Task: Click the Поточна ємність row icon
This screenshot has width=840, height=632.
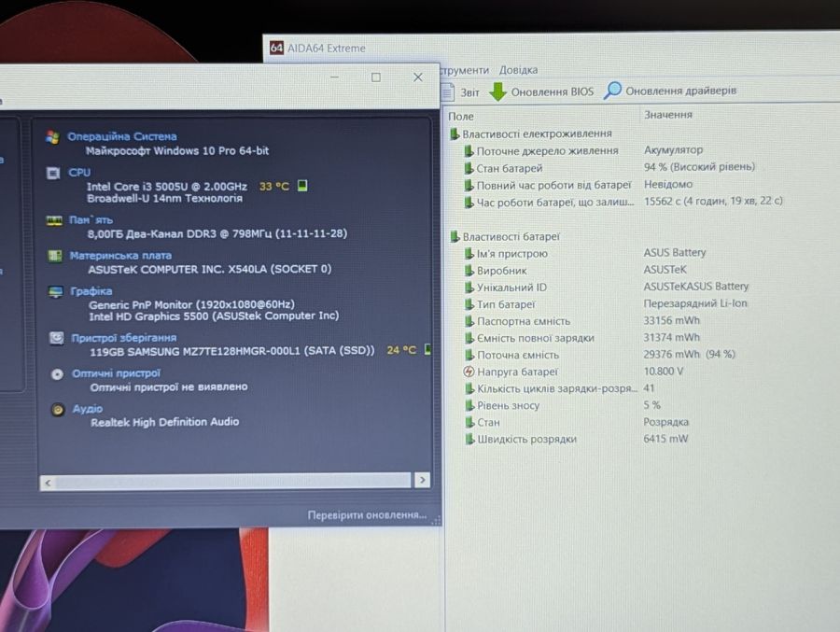Action: pyautogui.click(x=469, y=355)
